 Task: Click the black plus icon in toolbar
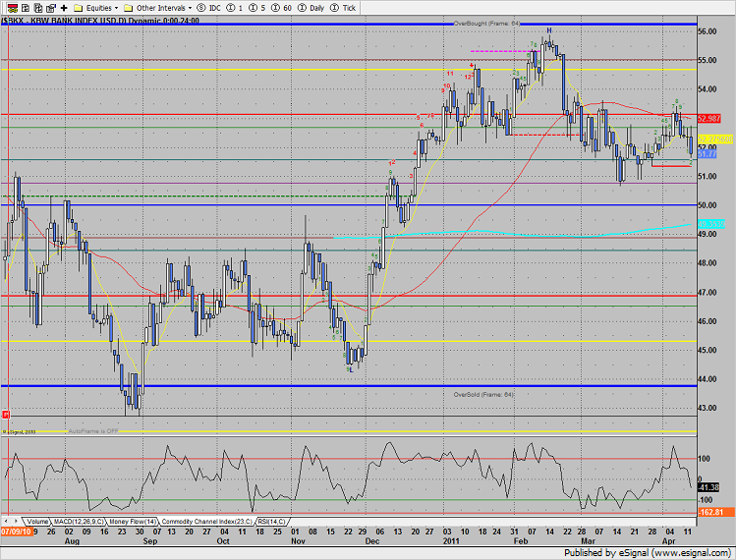(x=64, y=8)
